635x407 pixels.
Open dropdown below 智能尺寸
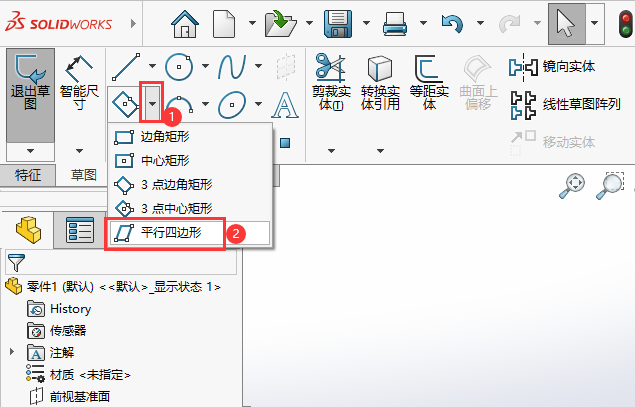pos(79,151)
